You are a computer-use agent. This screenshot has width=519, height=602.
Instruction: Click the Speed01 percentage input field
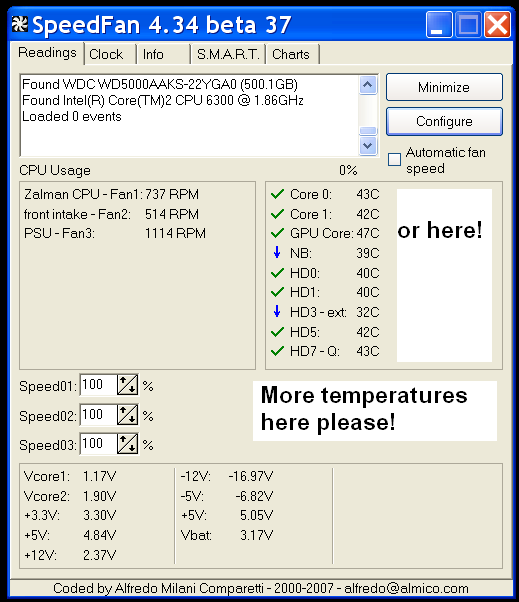click(x=98, y=385)
